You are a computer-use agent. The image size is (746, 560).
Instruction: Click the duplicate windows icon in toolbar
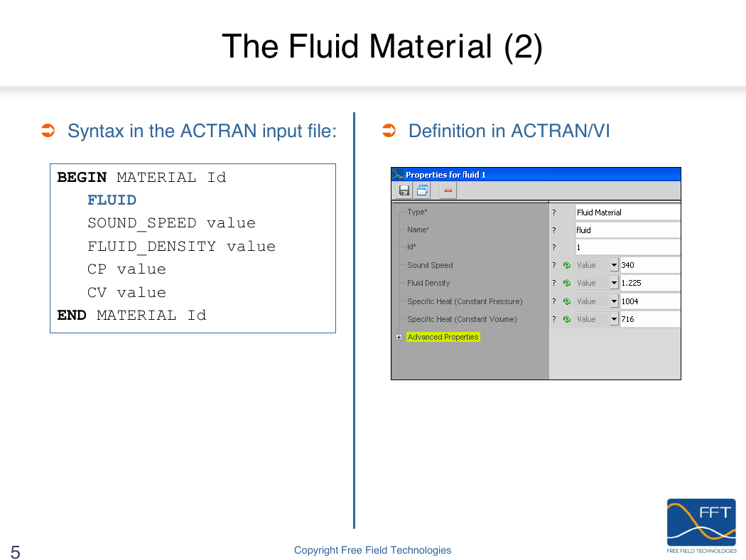point(423,190)
